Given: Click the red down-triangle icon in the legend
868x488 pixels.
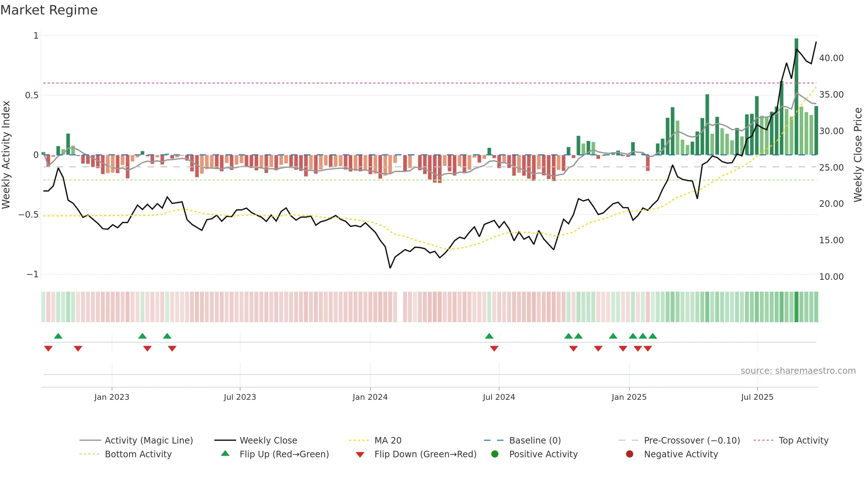Looking at the screenshot, I should click(x=360, y=455).
